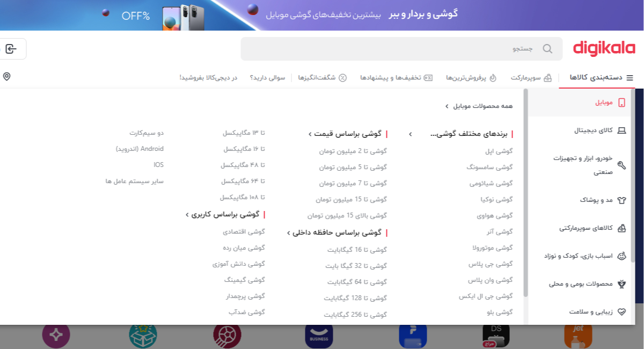This screenshot has width=644, height=349.
Task: Click the wrench icon for خودرو، ابزار
Action: pyautogui.click(x=622, y=165)
